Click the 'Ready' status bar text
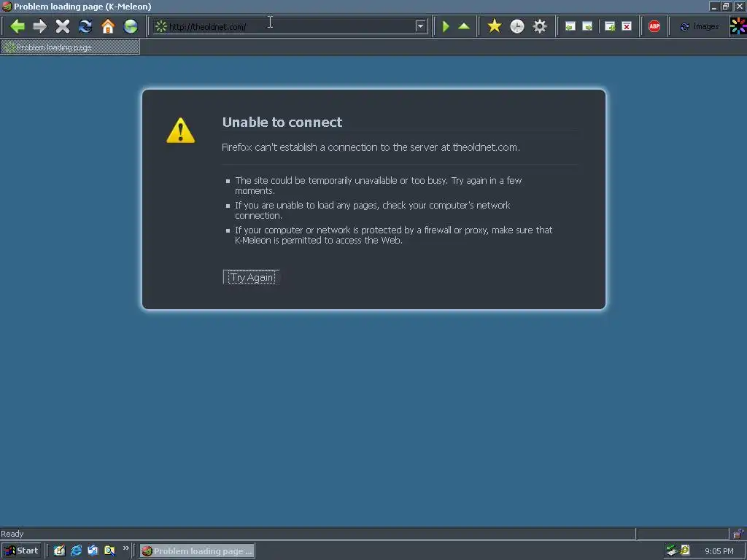Screen dimensions: 747x560 point(12,534)
